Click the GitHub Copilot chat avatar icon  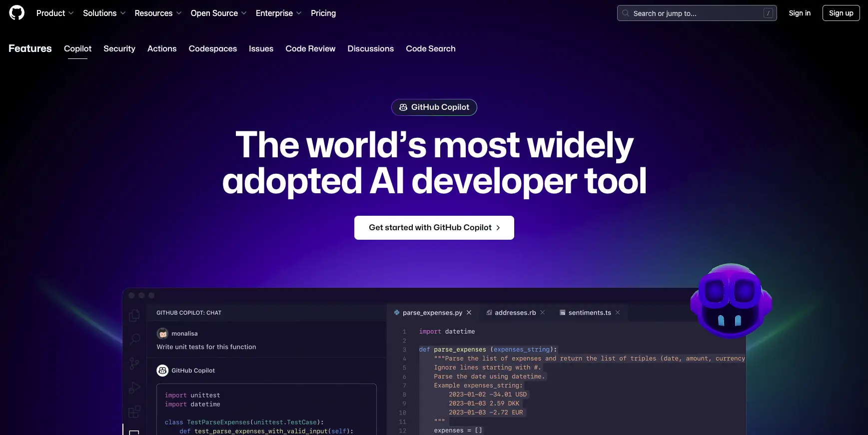(162, 371)
